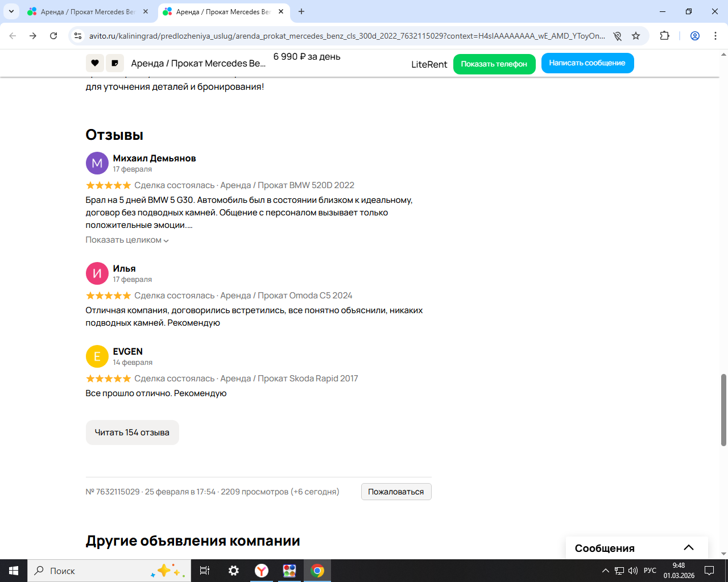Viewport: 728px width, 582px height.
Task: Click the address bar URL
Action: [x=347, y=36]
